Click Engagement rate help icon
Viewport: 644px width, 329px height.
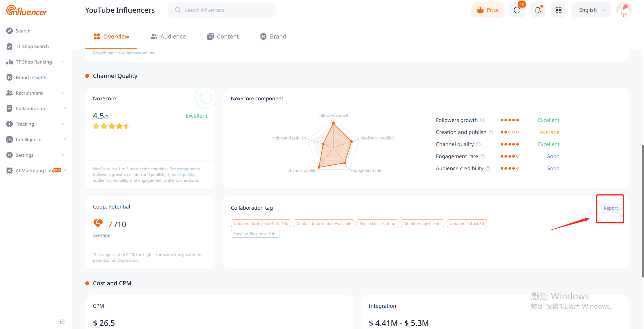pyautogui.click(x=483, y=156)
